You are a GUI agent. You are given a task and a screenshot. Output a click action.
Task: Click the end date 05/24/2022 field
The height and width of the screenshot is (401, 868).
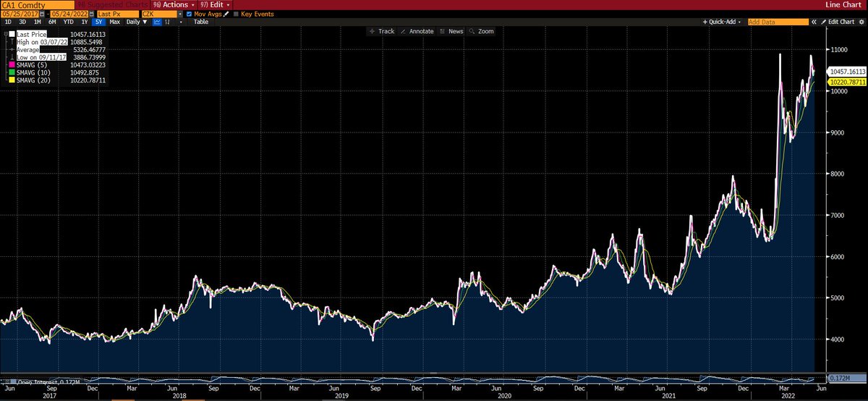coord(68,14)
